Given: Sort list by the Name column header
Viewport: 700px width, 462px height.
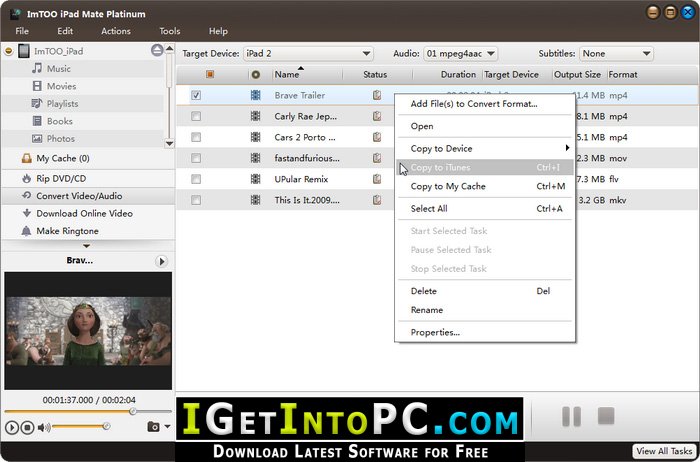Looking at the screenshot, I should pos(287,75).
